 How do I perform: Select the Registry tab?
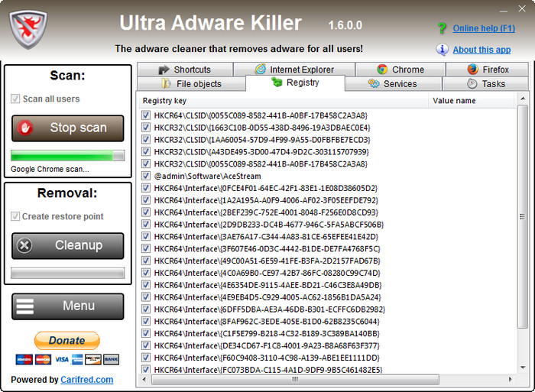(295, 83)
